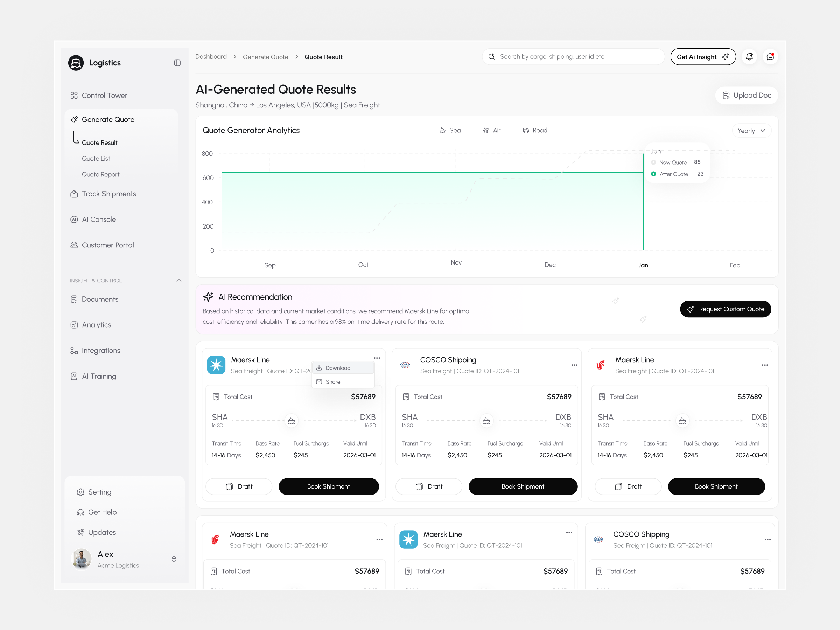
Task: Open the Yearly period dropdown
Action: tap(751, 130)
